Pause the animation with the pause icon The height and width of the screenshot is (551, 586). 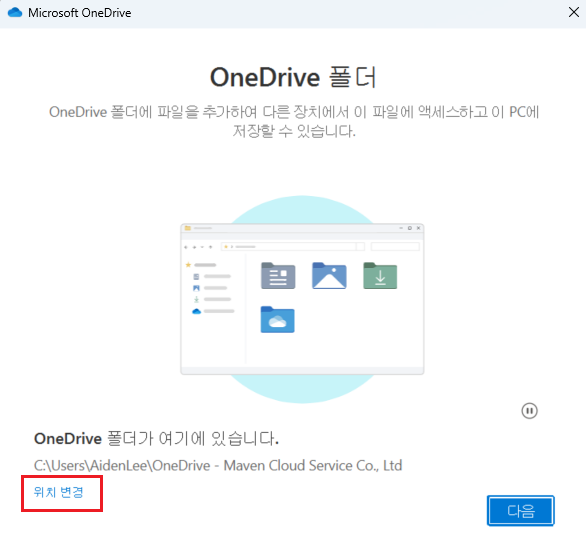(529, 411)
